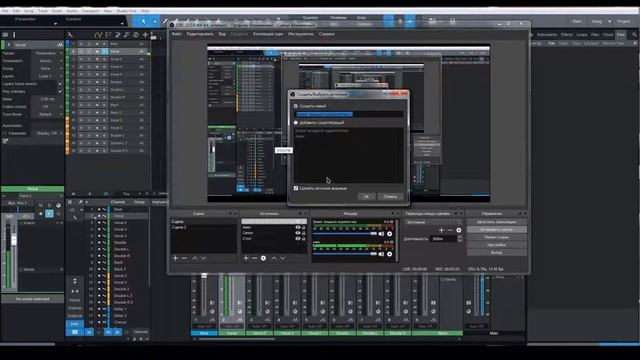
Task: Click the new source name field in dialog
Action: point(349,114)
